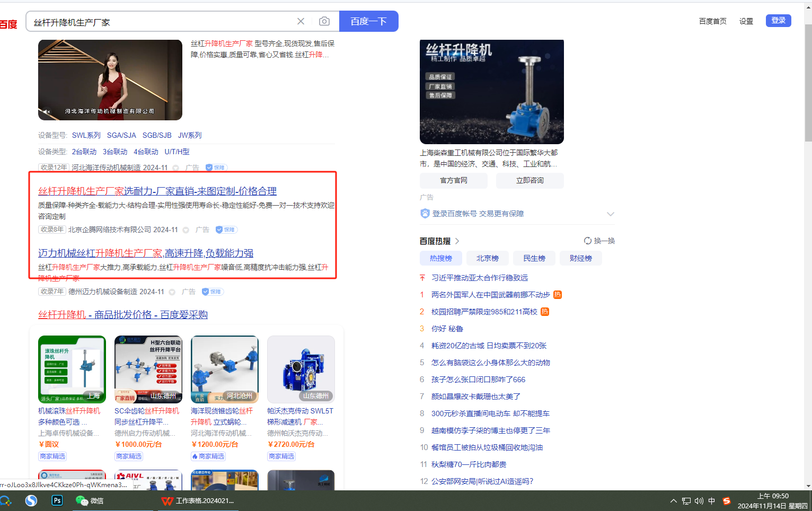This screenshot has width=812, height=511.
Task: Select the SWL系列 equipment model link
Action: click(86, 135)
